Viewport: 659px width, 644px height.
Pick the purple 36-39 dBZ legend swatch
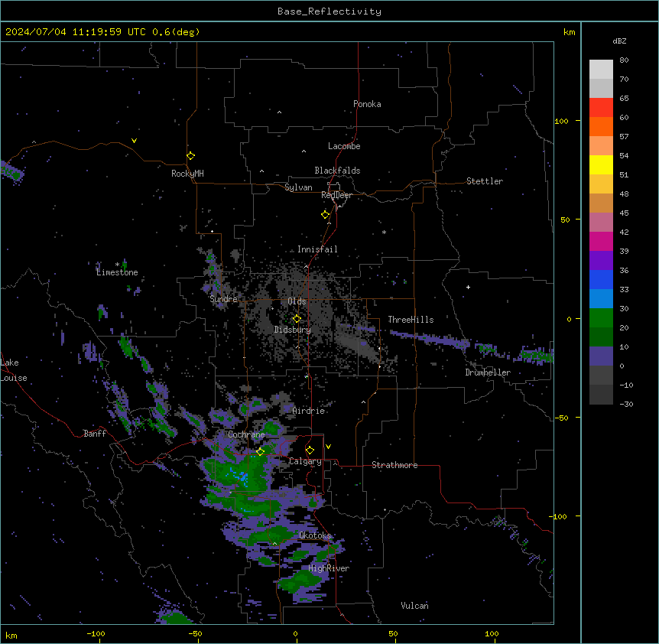[x=601, y=261]
